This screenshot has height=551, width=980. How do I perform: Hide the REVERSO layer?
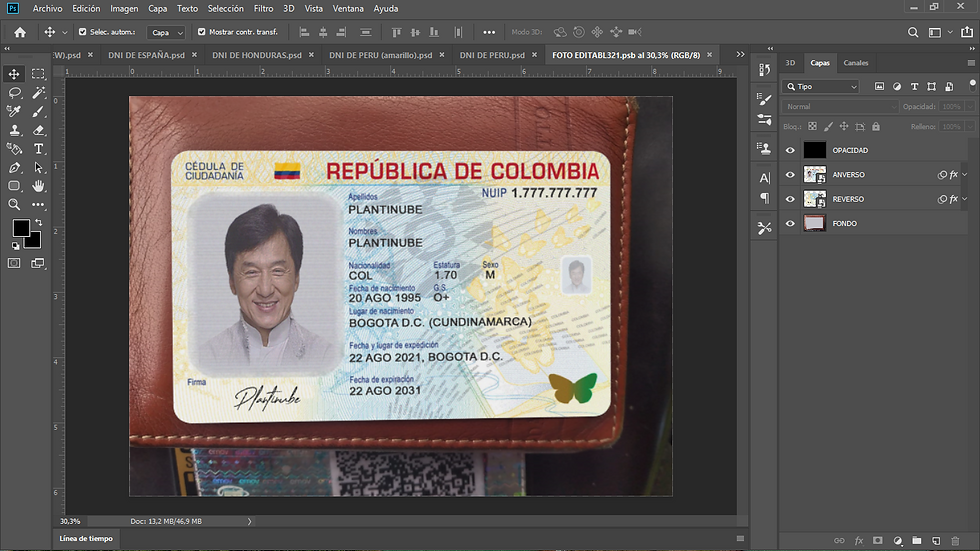(790, 199)
